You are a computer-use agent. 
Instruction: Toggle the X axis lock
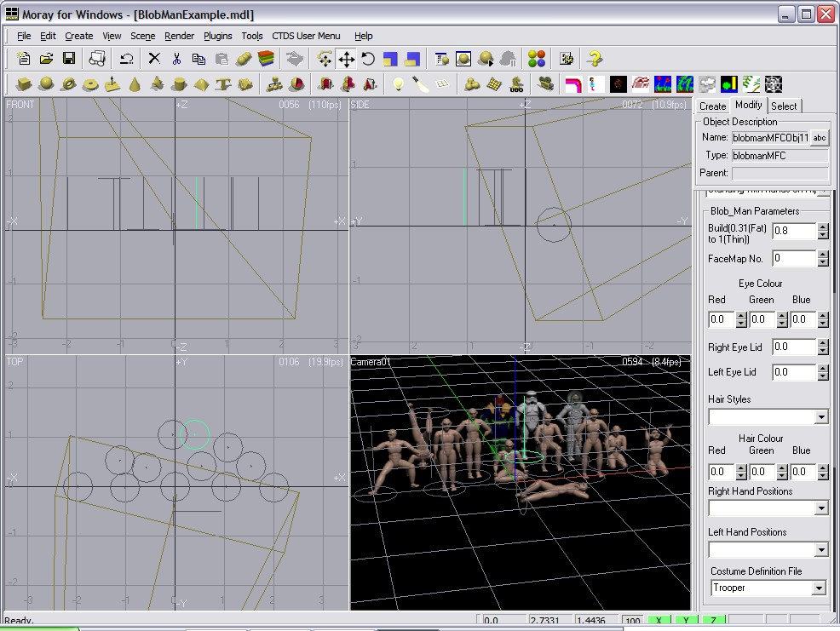pos(659,622)
